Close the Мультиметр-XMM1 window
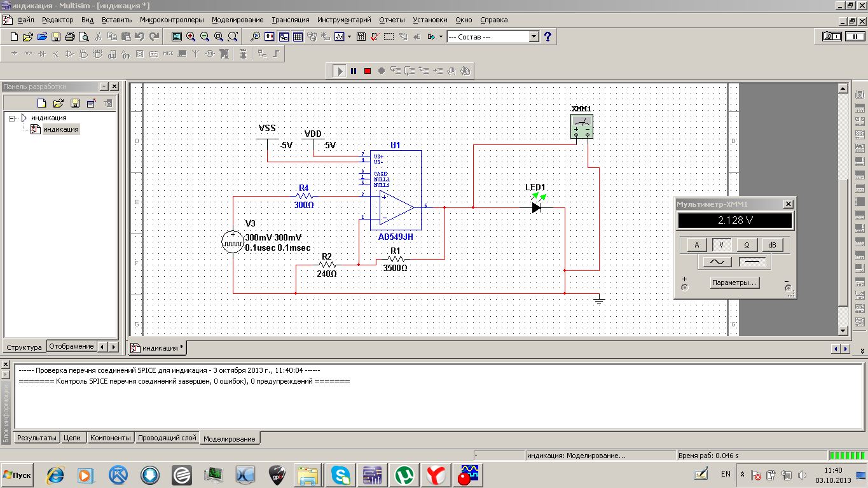Viewport: 868px width, 488px height. click(789, 204)
